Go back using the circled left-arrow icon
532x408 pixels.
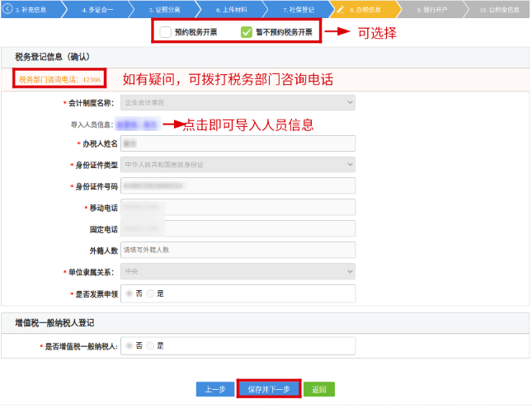tap(7, 9)
